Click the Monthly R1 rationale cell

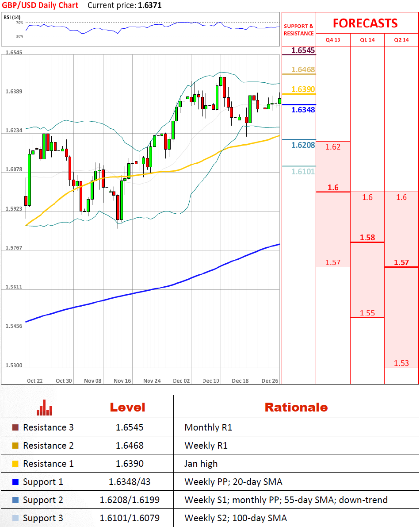(x=208, y=427)
